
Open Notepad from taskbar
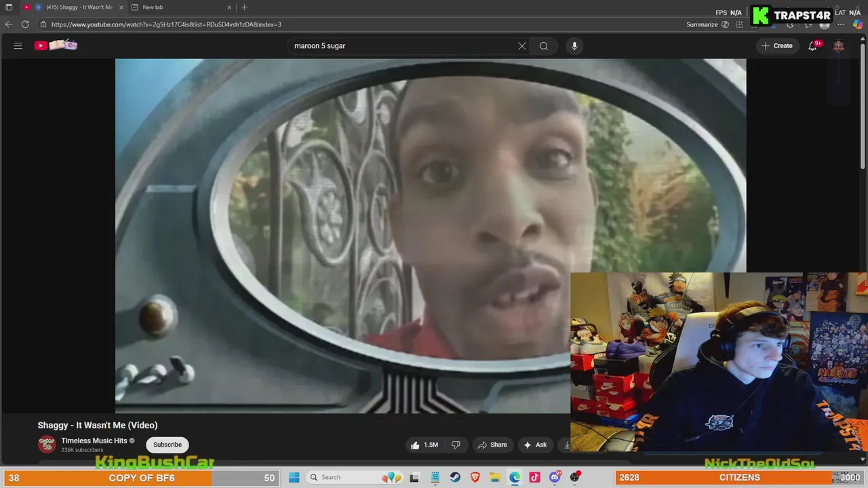[x=435, y=477]
